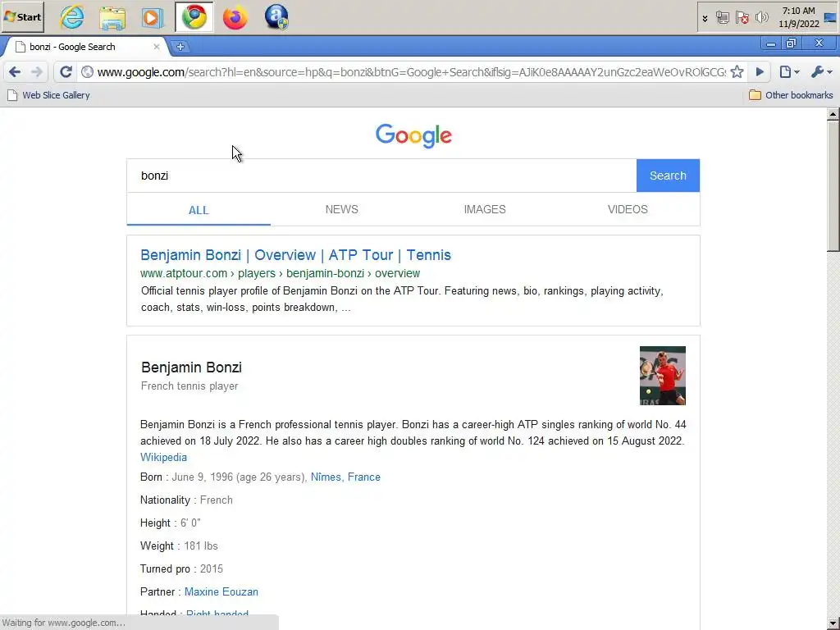840x630 pixels.
Task: Launch Windows Media Player from taskbar
Action: coord(153,17)
